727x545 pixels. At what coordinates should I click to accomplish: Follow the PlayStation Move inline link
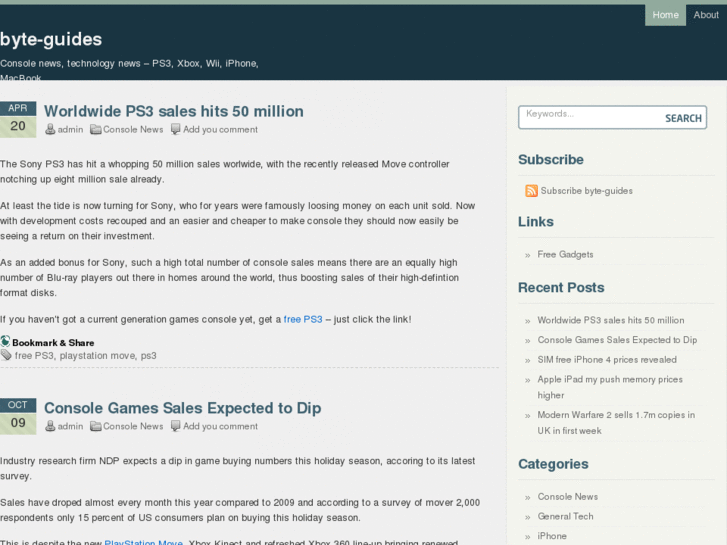tap(144, 542)
